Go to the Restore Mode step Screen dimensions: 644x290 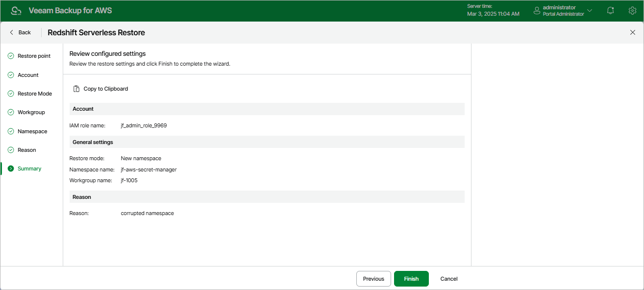coord(34,94)
